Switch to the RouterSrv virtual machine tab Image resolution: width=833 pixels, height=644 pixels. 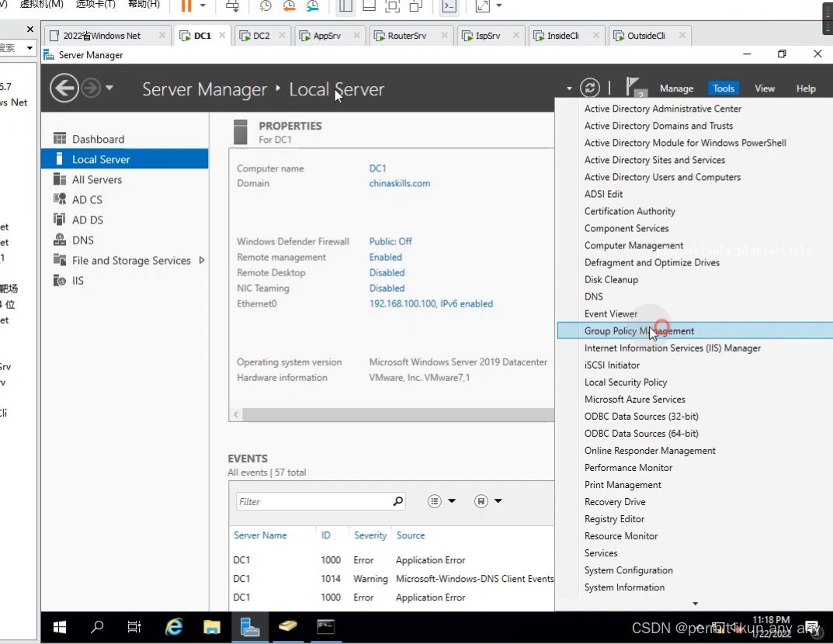point(407,36)
